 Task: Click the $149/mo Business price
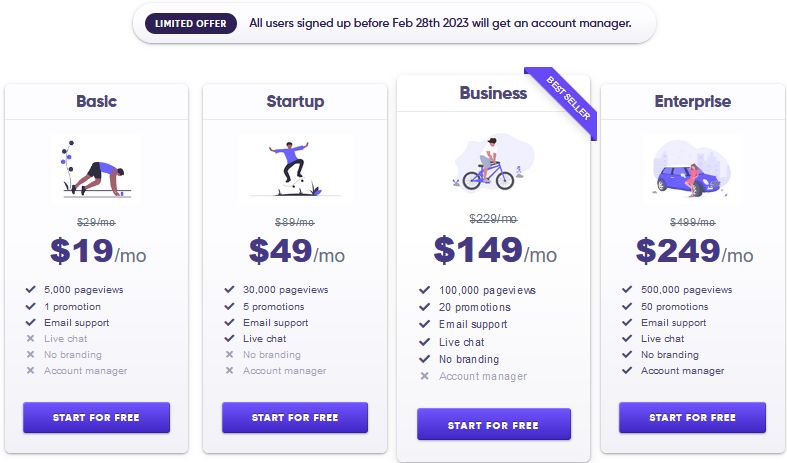495,250
